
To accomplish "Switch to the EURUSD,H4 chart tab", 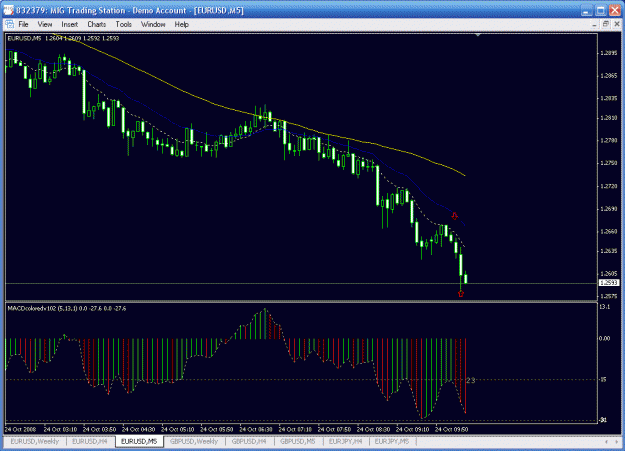I will point(90,441).
